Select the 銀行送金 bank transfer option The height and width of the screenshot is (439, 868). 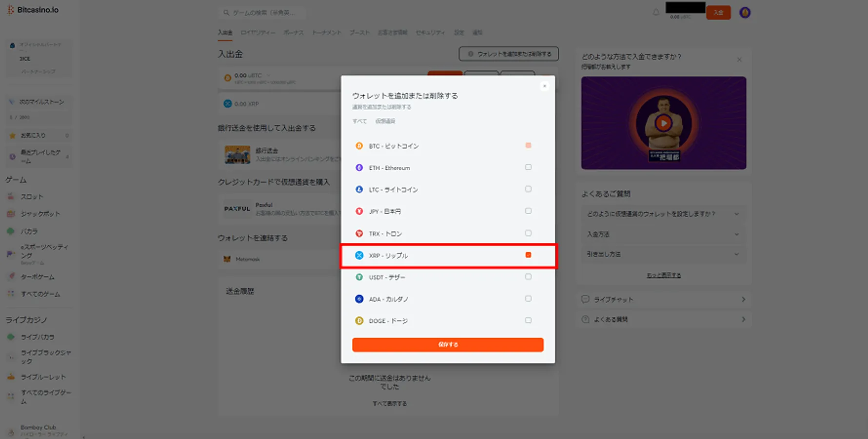tap(280, 155)
